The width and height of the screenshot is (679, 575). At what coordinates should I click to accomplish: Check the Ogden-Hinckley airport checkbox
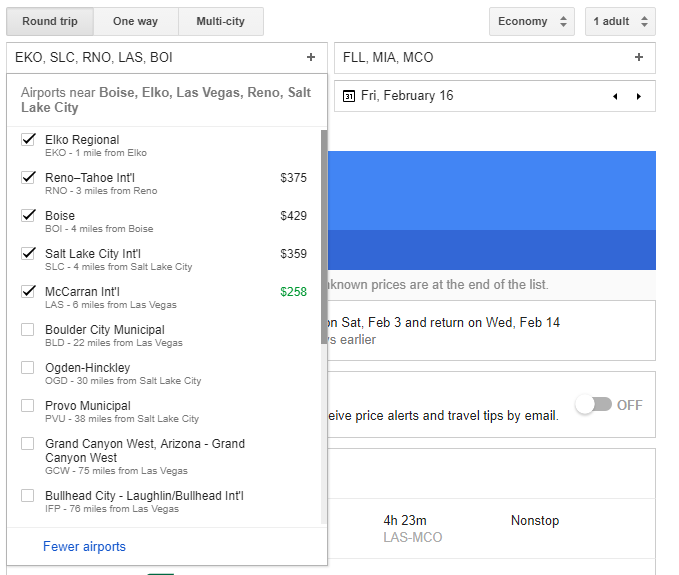pyautogui.click(x=28, y=368)
